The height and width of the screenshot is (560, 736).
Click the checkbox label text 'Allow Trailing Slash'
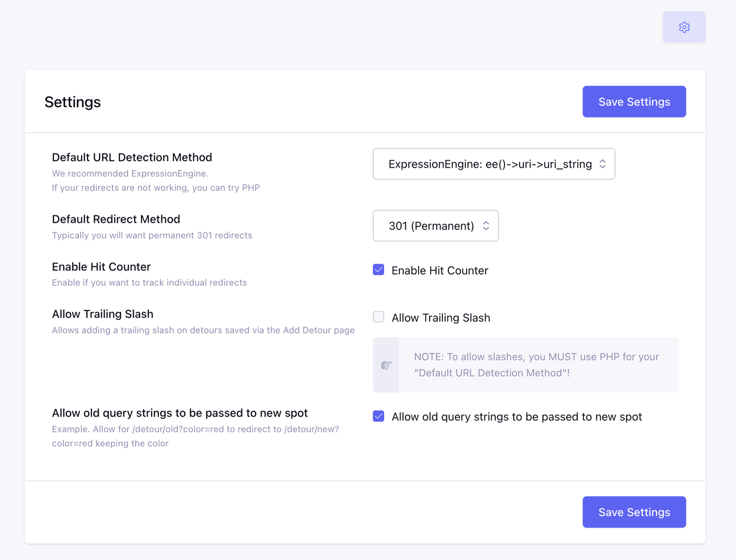[x=441, y=318]
